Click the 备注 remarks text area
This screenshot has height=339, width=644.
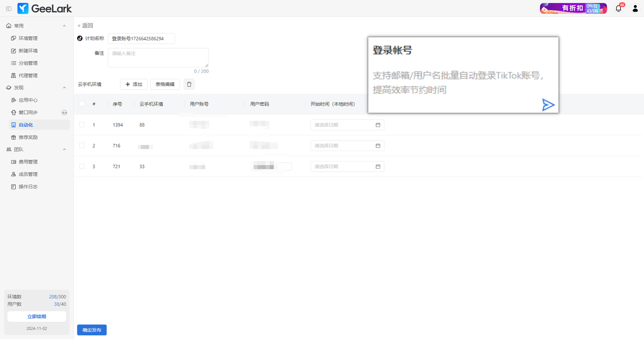158,57
